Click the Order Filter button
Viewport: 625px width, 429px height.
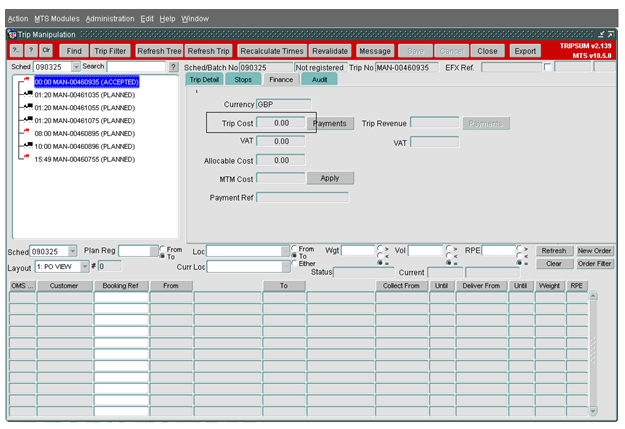click(x=594, y=264)
